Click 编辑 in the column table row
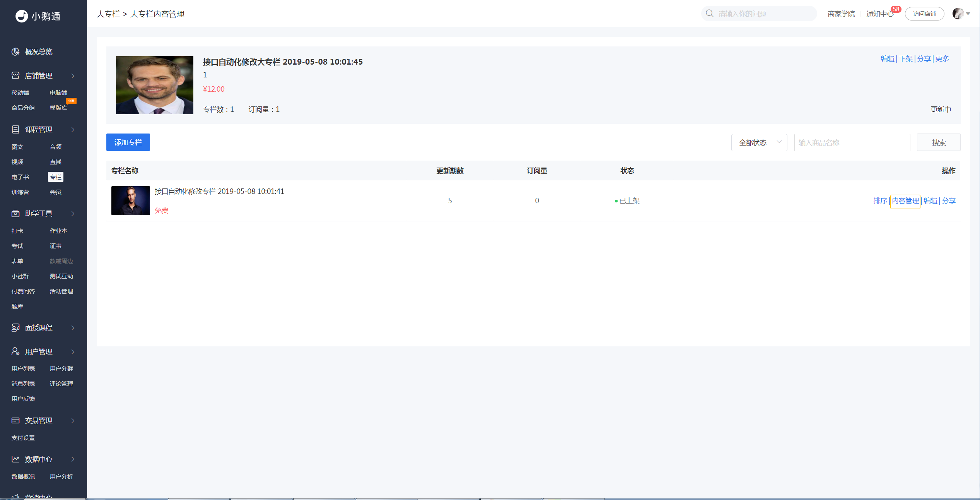The width and height of the screenshot is (980, 500). 930,201
